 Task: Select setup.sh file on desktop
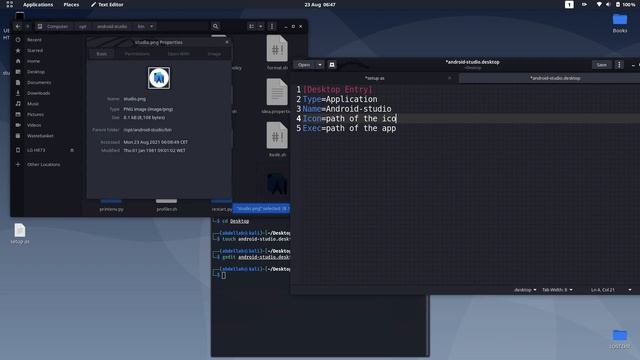(x=20, y=234)
